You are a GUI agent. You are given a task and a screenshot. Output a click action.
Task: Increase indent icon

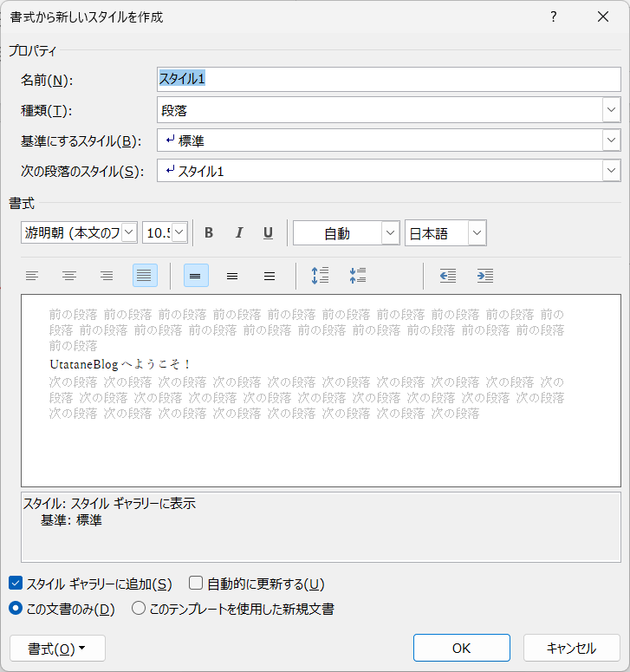(x=485, y=276)
